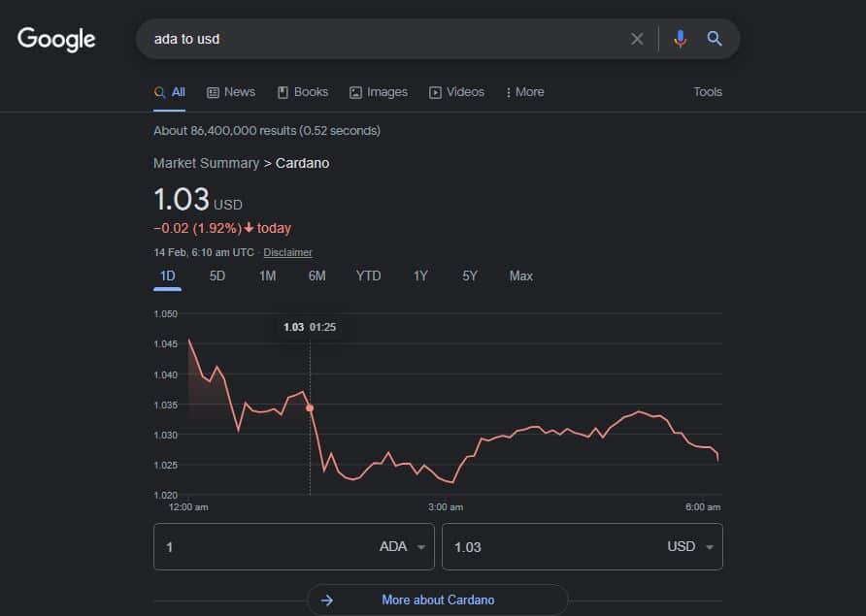Switch chart range to 6M

(x=317, y=276)
